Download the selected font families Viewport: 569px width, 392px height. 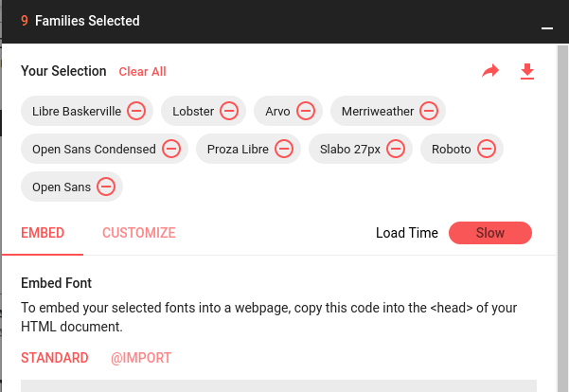527,71
